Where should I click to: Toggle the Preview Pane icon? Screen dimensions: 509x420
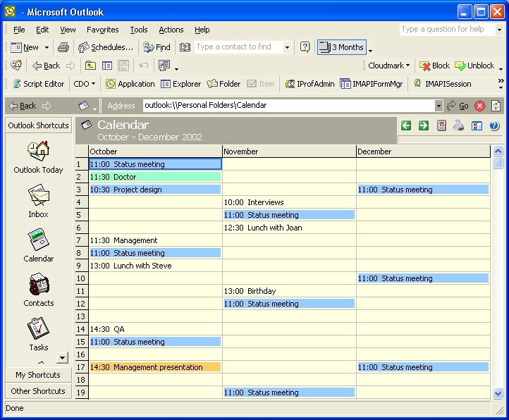tap(123, 66)
